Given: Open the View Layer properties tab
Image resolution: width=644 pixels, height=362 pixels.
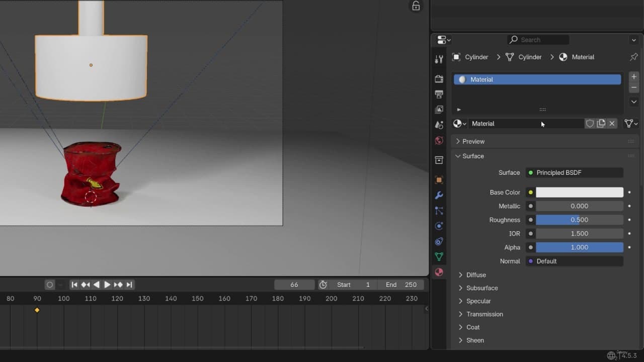Looking at the screenshot, I should 439,110.
